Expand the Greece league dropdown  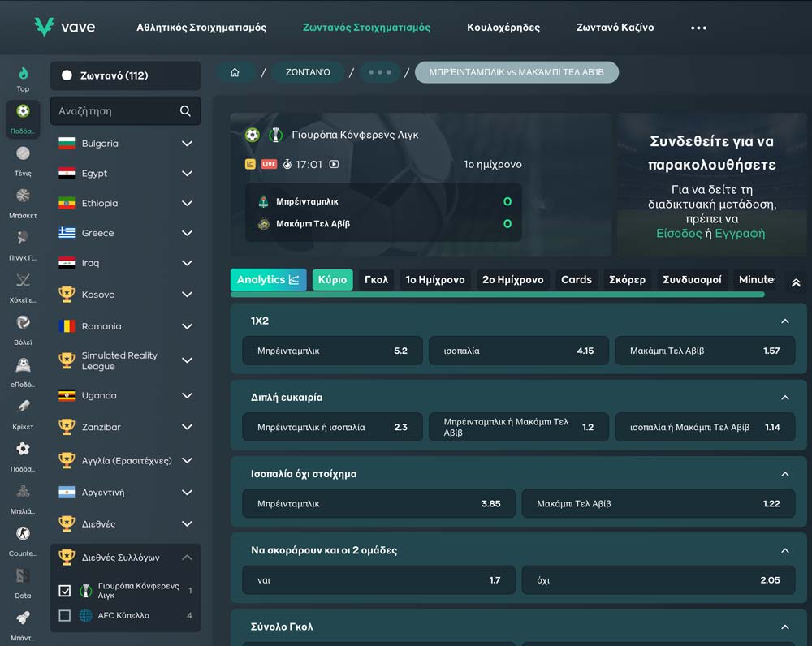187,233
